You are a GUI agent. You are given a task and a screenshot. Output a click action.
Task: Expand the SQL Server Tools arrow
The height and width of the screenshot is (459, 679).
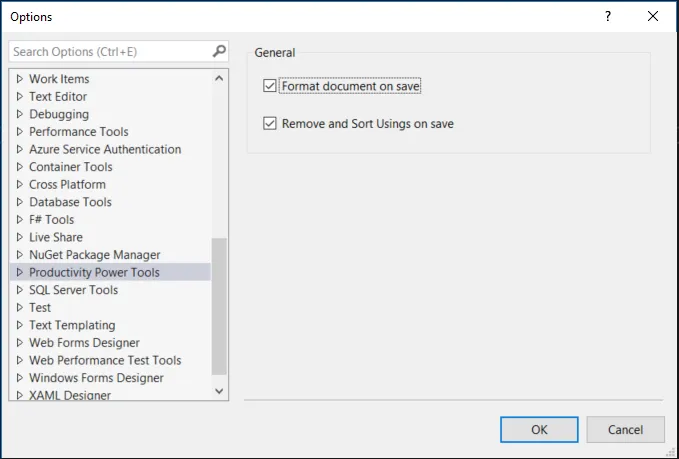pos(19,290)
